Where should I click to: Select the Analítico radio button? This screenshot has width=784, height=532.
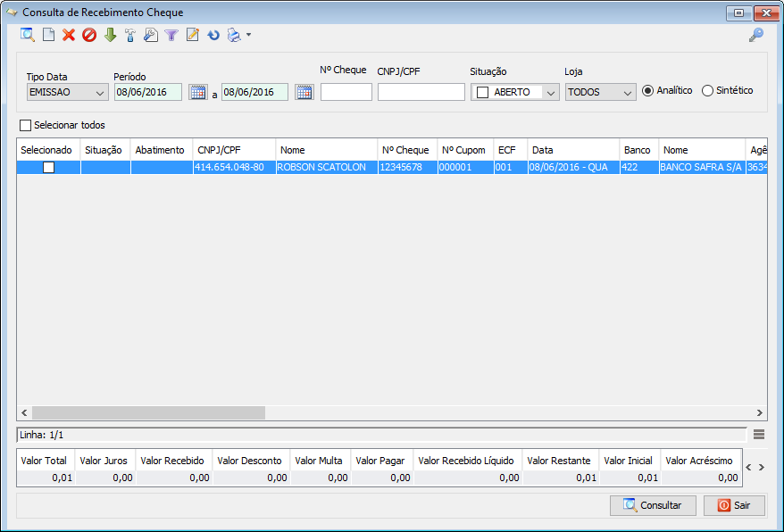click(x=647, y=90)
